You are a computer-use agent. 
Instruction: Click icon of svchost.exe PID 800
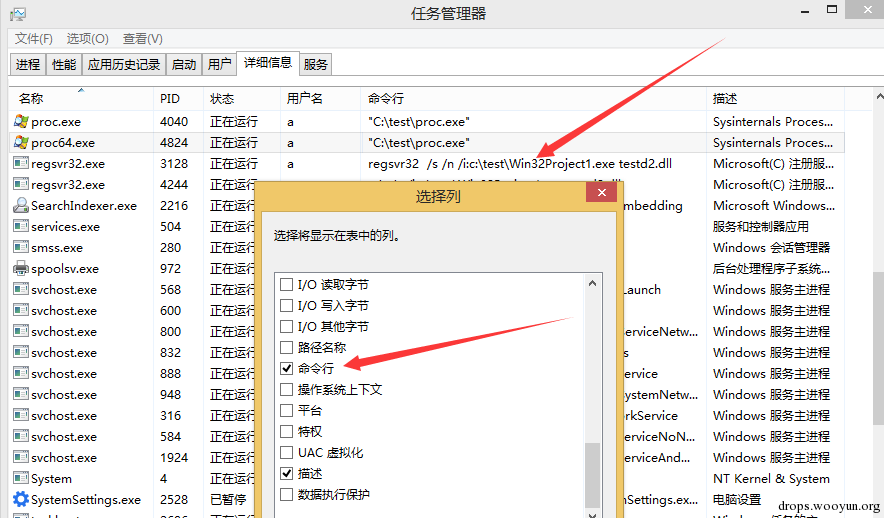tap(21, 331)
